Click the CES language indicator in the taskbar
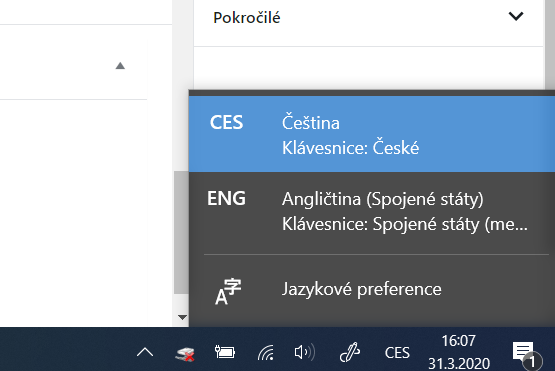 (397, 353)
